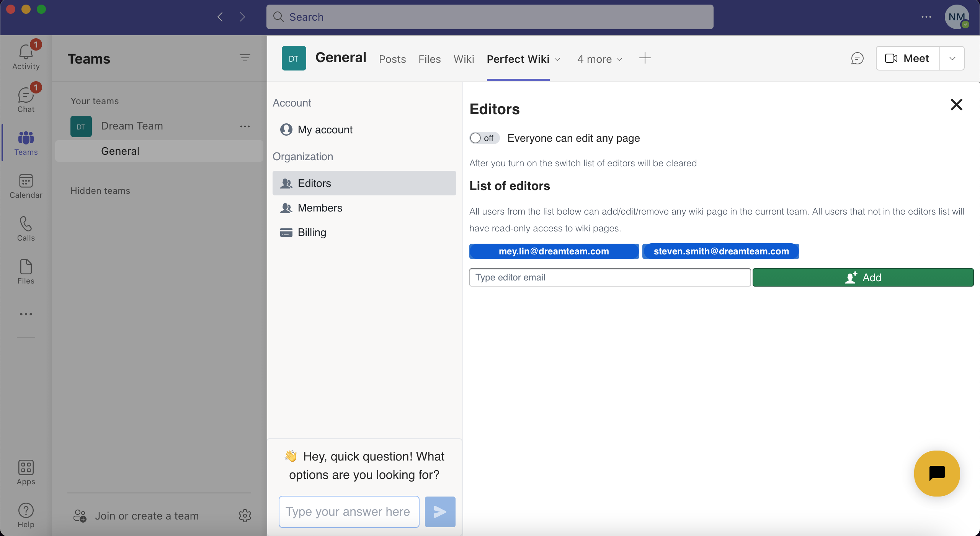
Task: Click the "Type editor email" input field
Action: [x=609, y=277]
